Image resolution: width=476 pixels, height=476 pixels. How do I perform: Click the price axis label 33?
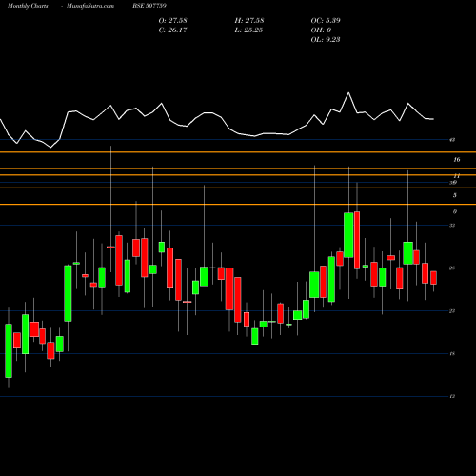coord(452,226)
